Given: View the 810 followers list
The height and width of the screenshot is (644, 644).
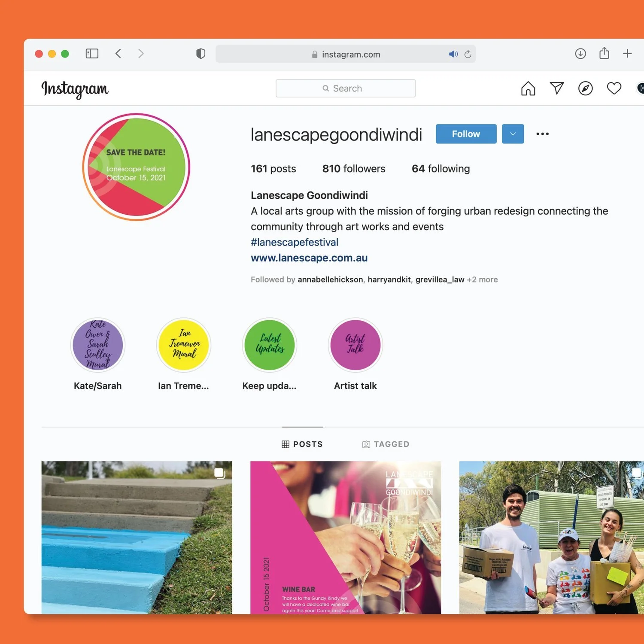Looking at the screenshot, I should coord(354,169).
